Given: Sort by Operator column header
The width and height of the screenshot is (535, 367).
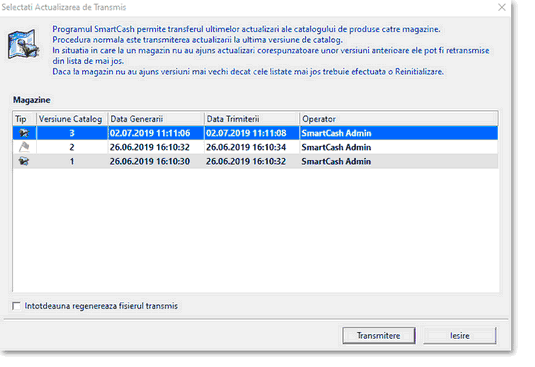Looking at the screenshot, I should tap(399, 119).
